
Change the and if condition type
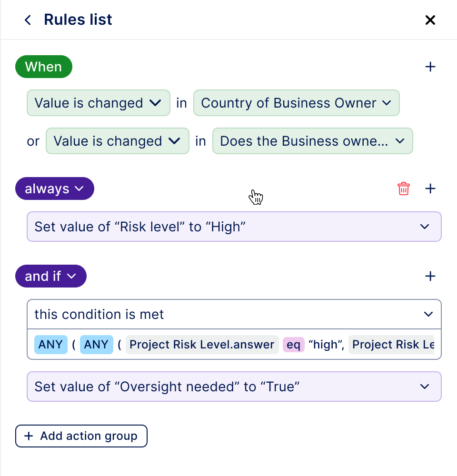pos(51,276)
